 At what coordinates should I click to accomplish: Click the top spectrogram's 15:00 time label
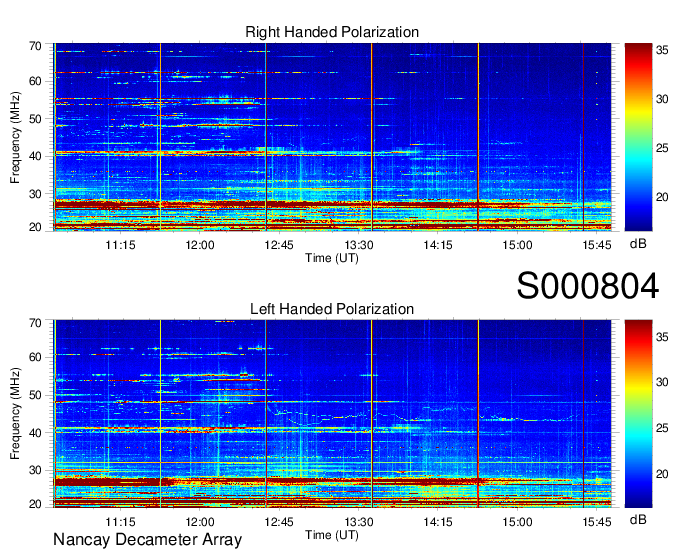(517, 245)
